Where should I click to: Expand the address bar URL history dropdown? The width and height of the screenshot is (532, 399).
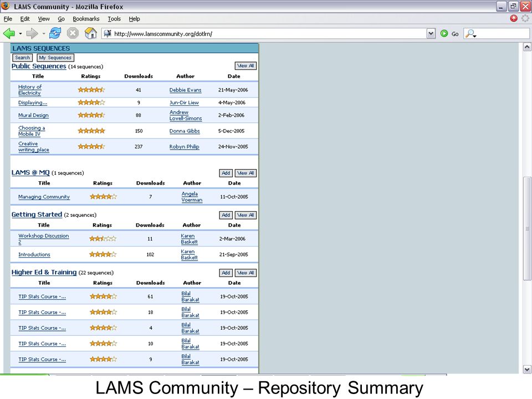[x=431, y=33]
